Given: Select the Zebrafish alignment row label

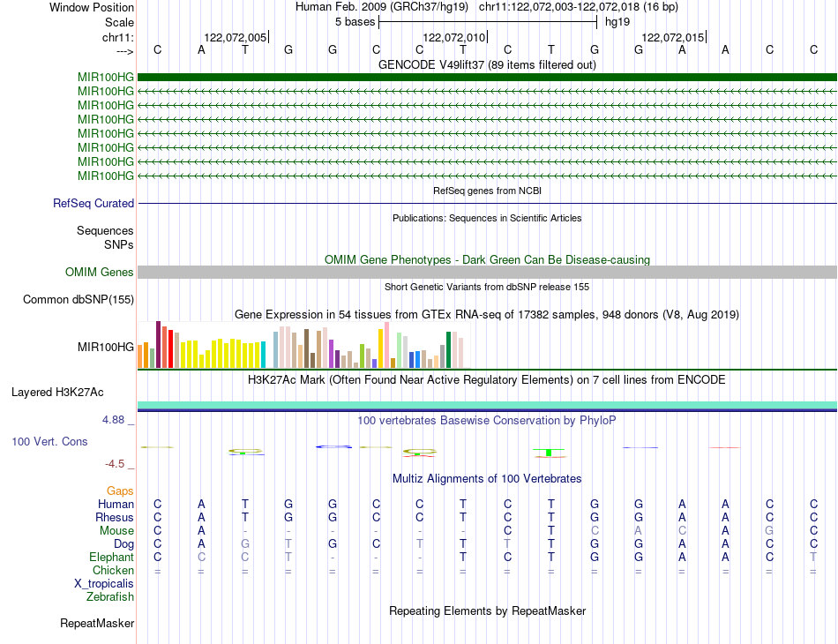Looking at the screenshot, I should point(110,596).
